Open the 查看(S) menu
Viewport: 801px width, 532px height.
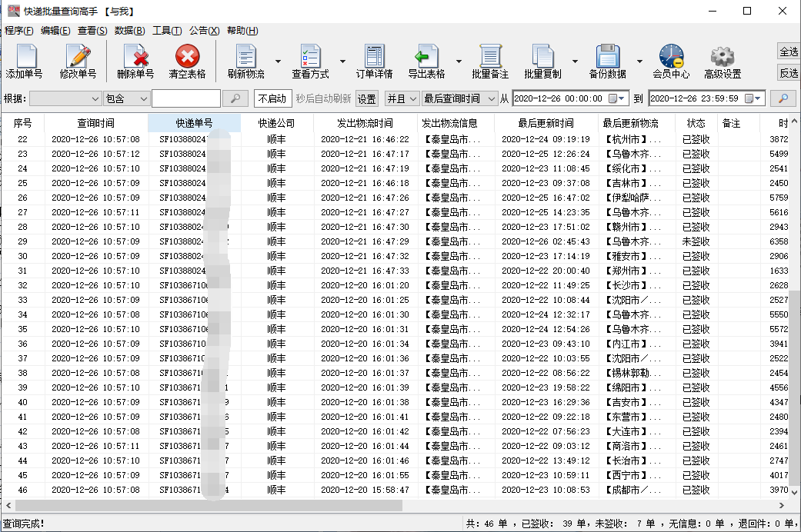click(92, 31)
